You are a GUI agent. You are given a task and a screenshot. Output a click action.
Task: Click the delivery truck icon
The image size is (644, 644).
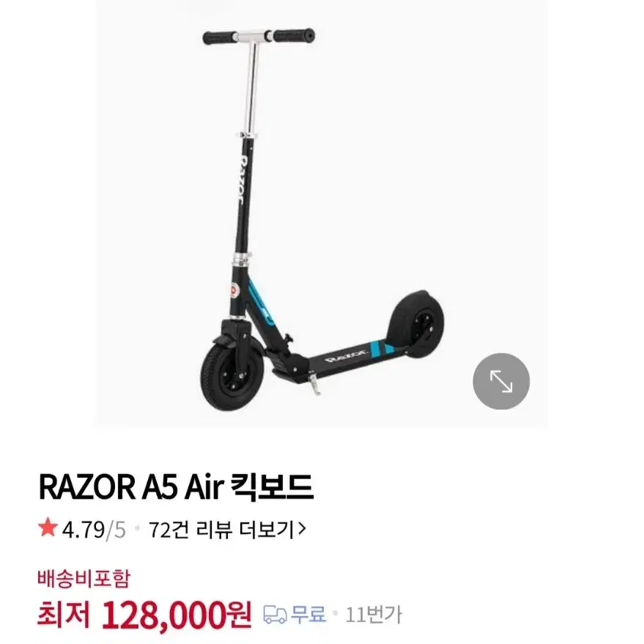(x=275, y=615)
